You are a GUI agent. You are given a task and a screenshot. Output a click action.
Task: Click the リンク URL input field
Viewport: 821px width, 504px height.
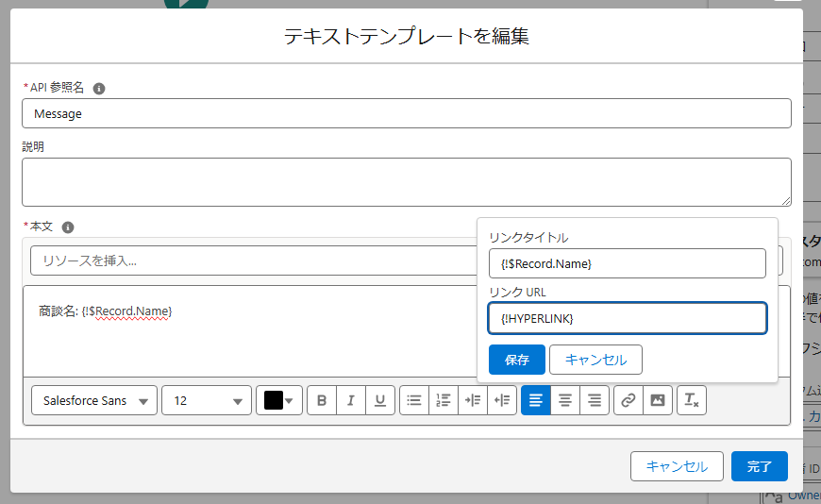pyautogui.click(x=628, y=318)
